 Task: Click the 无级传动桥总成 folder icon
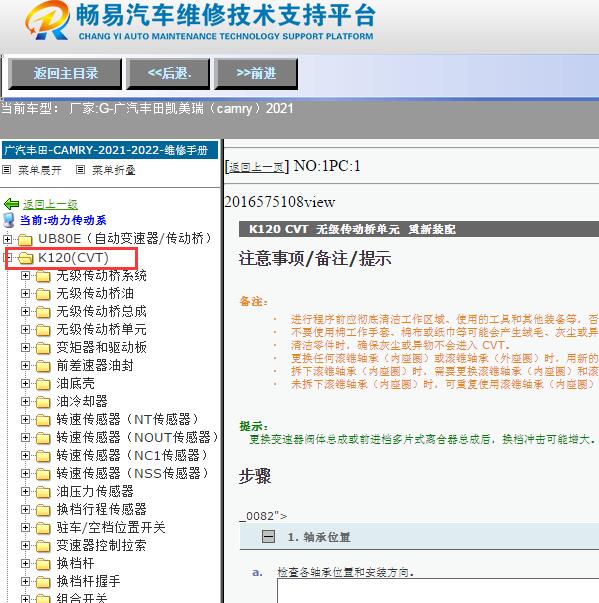43,312
